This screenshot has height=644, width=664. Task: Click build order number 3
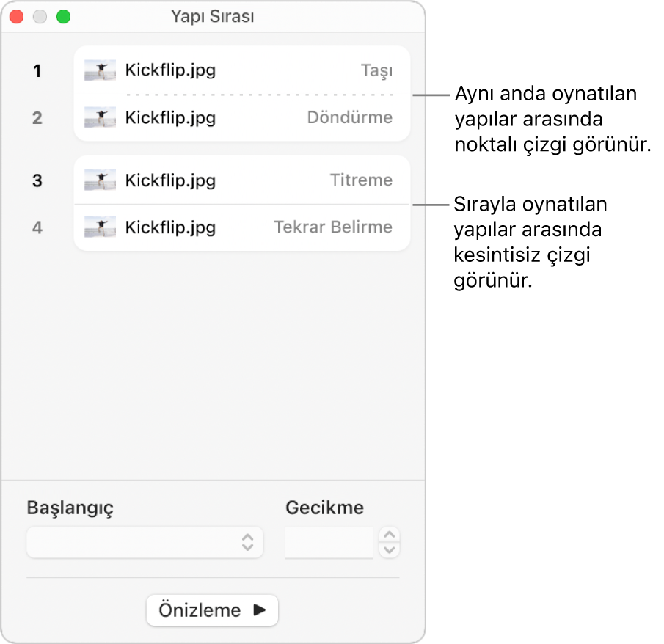37,180
